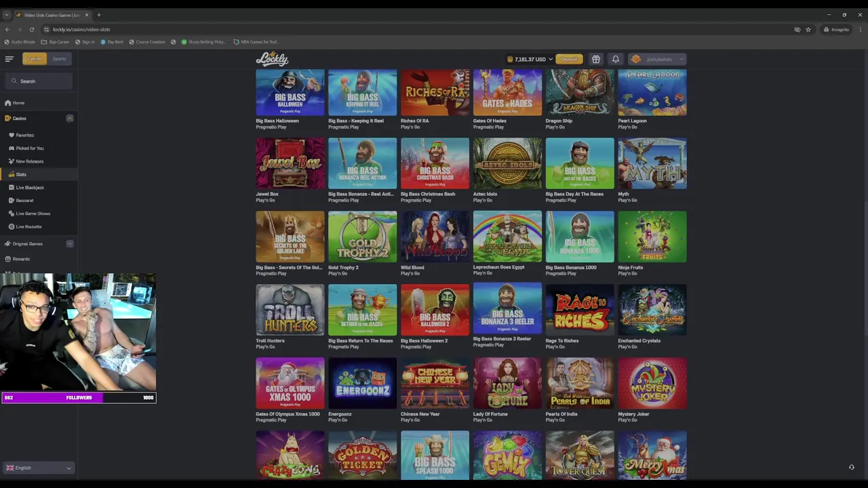The image size is (868, 488).
Task: Open the Rage To Riches game
Action: (580, 310)
